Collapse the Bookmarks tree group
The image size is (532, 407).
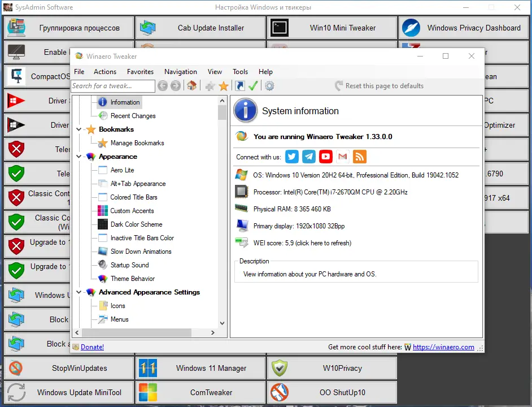point(79,129)
